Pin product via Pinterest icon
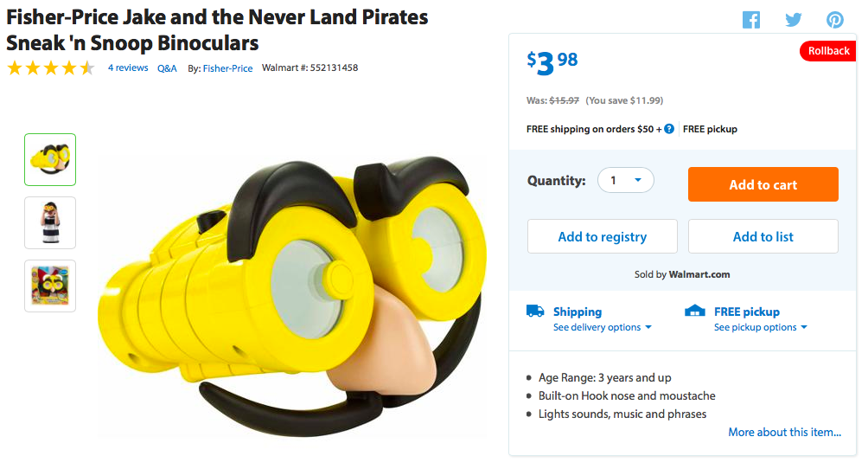 (834, 20)
